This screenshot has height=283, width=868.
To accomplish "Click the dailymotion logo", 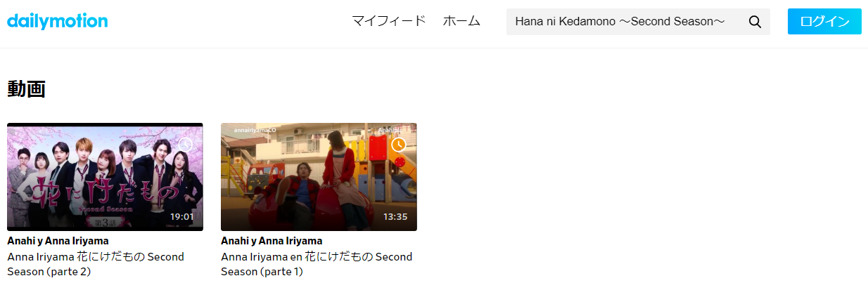I will click(58, 22).
